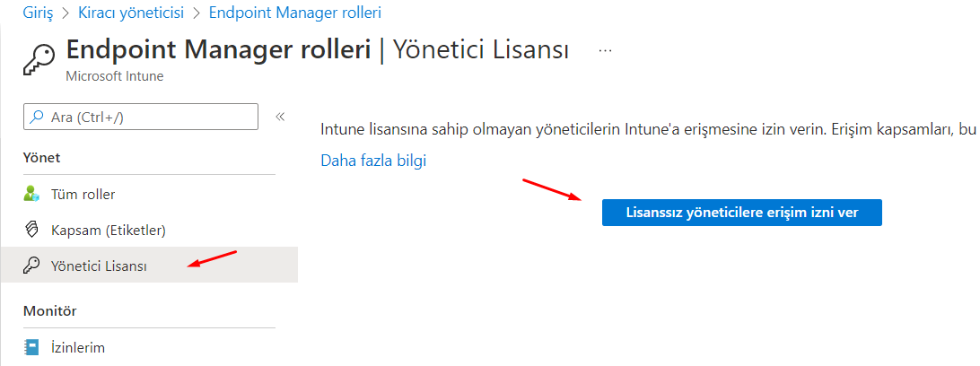Screen dimensions: 980x366
Task: Click the Yönet section header
Action: click(x=41, y=158)
